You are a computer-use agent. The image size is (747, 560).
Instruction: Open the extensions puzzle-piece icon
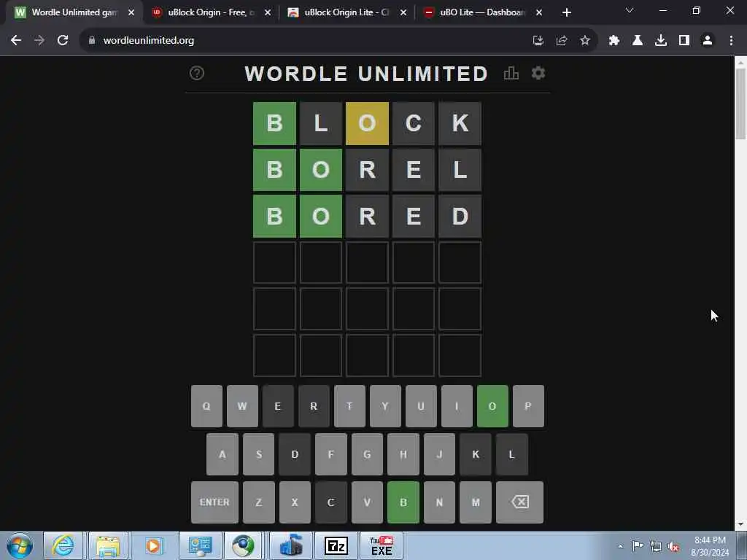click(614, 41)
